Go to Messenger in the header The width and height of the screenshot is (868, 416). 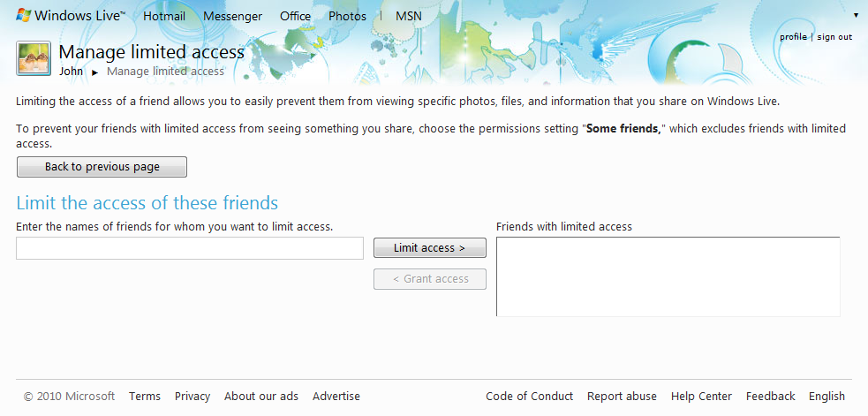coord(232,16)
